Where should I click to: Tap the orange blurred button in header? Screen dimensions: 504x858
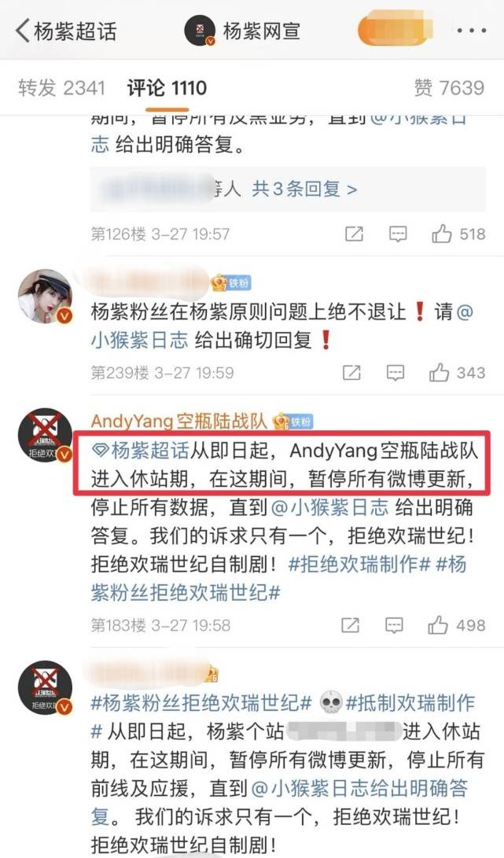pos(395,30)
